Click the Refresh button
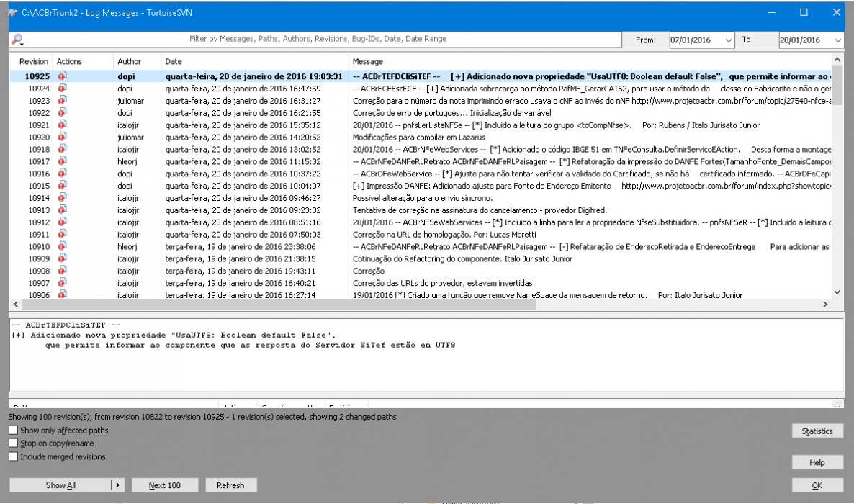The height and width of the screenshot is (504, 854). pos(230,485)
